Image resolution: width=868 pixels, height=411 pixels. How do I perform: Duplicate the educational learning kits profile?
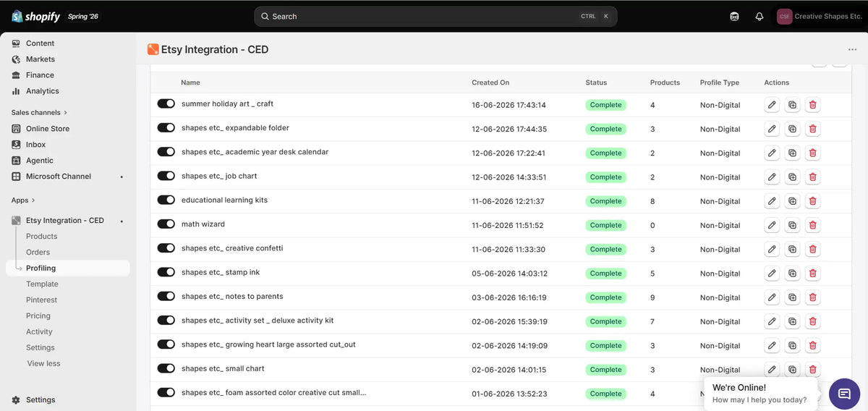(x=792, y=201)
